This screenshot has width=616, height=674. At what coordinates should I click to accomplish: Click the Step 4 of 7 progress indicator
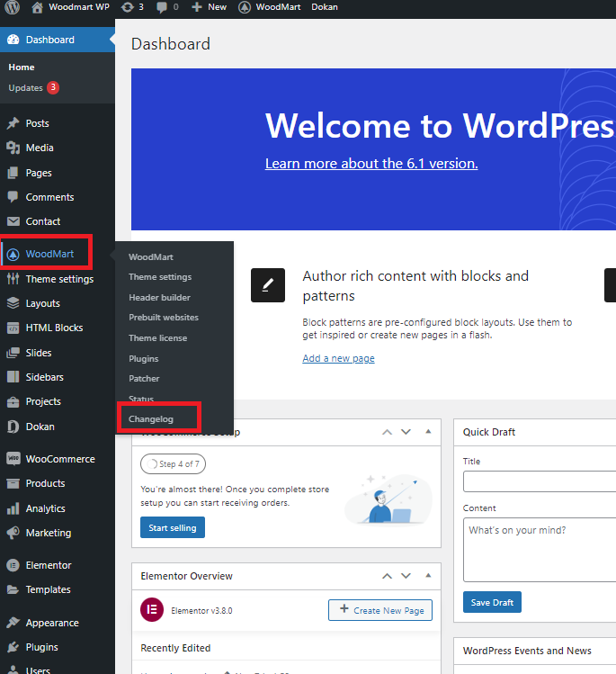tap(174, 463)
